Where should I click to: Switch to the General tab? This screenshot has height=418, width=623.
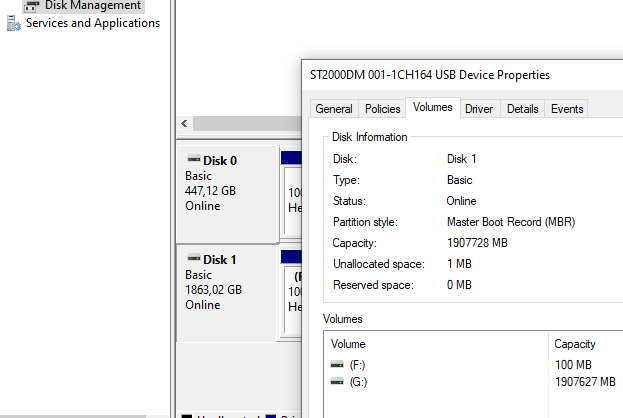click(x=334, y=109)
